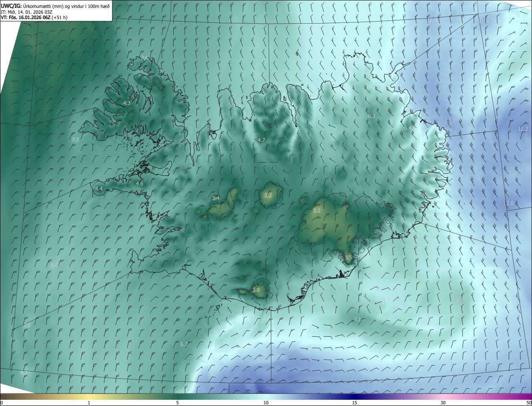Click the 6.7 value in southwest ocean

tap(184, 345)
